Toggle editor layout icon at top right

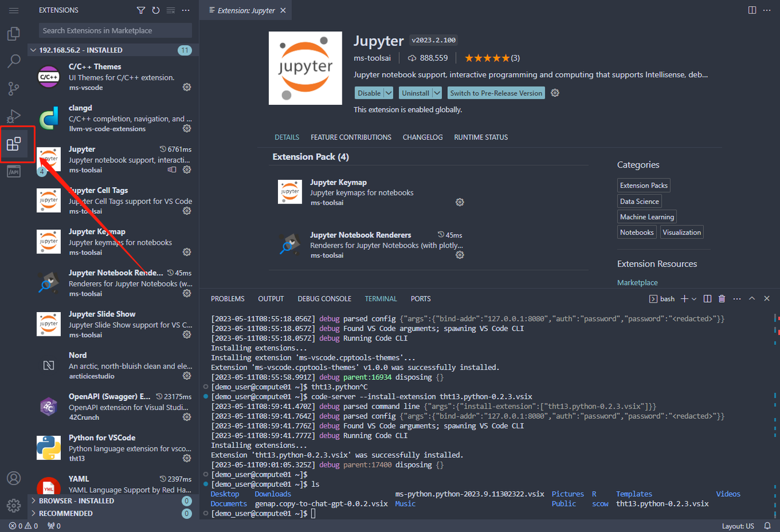753,10
